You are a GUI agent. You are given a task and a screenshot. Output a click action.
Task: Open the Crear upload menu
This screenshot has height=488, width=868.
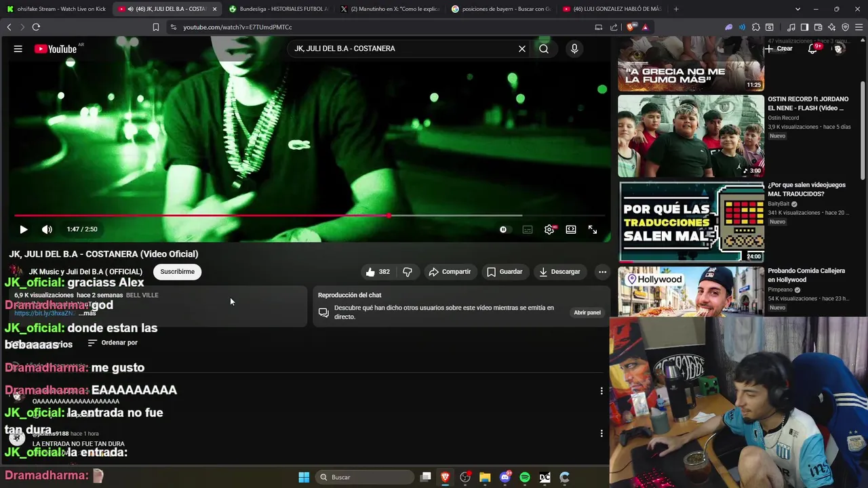tap(778, 49)
